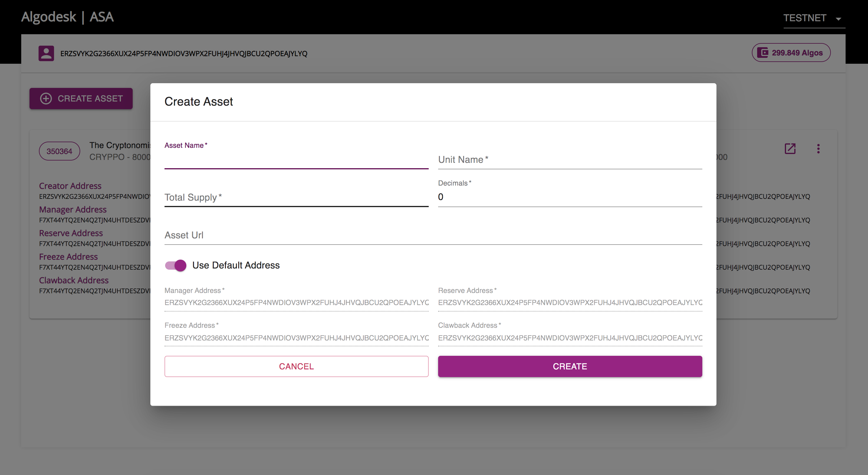Click the Manager Address field in dialog
Image resolution: width=868 pixels, height=475 pixels.
296,302
